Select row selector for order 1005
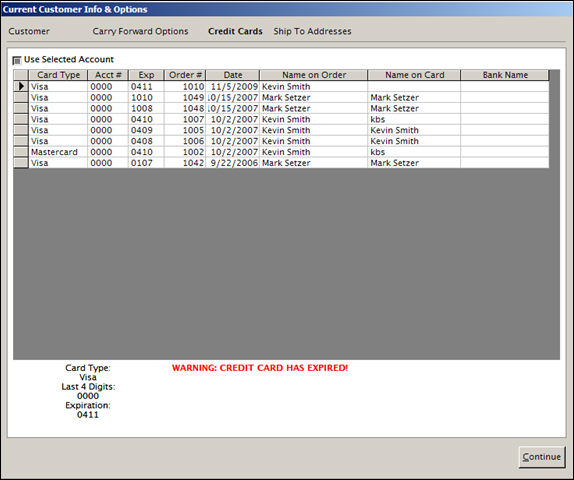Image resolution: width=574 pixels, height=480 pixels. tap(21, 130)
